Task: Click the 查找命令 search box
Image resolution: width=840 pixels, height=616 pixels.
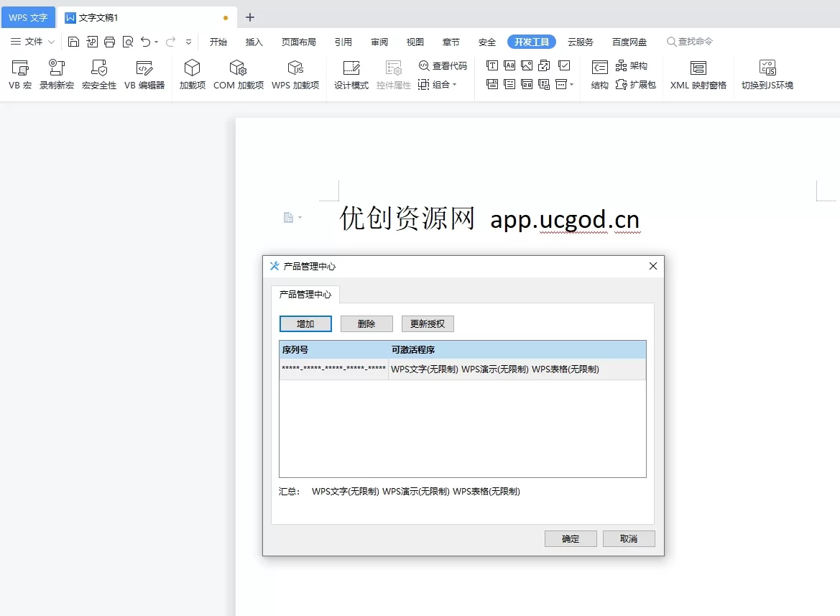Action: tap(690, 42)
